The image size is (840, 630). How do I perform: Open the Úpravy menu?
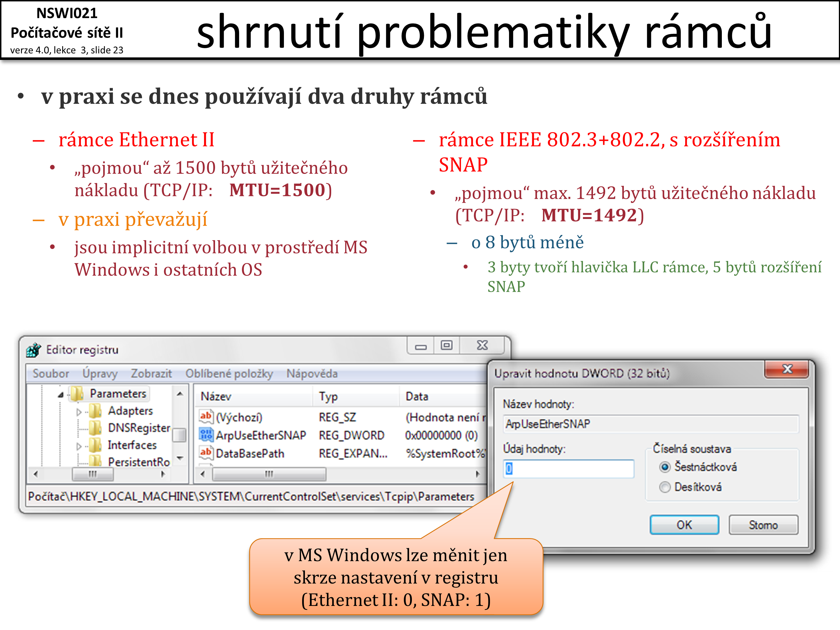[x=100, y=374]
